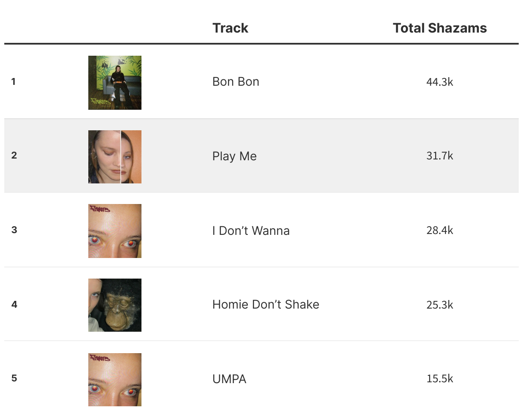The width and height of the screenshot is (523, 420).
Task: Select the 28.4k Shazams figure
Action: [439, 230]
